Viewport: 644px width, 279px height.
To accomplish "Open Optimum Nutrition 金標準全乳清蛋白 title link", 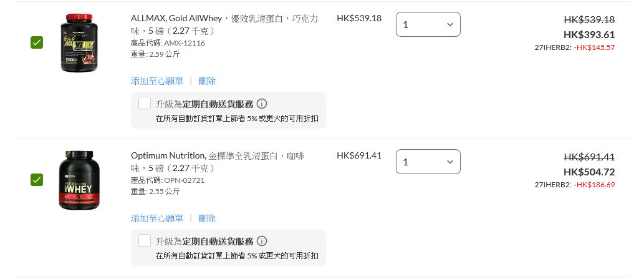I will pos(218,162).
